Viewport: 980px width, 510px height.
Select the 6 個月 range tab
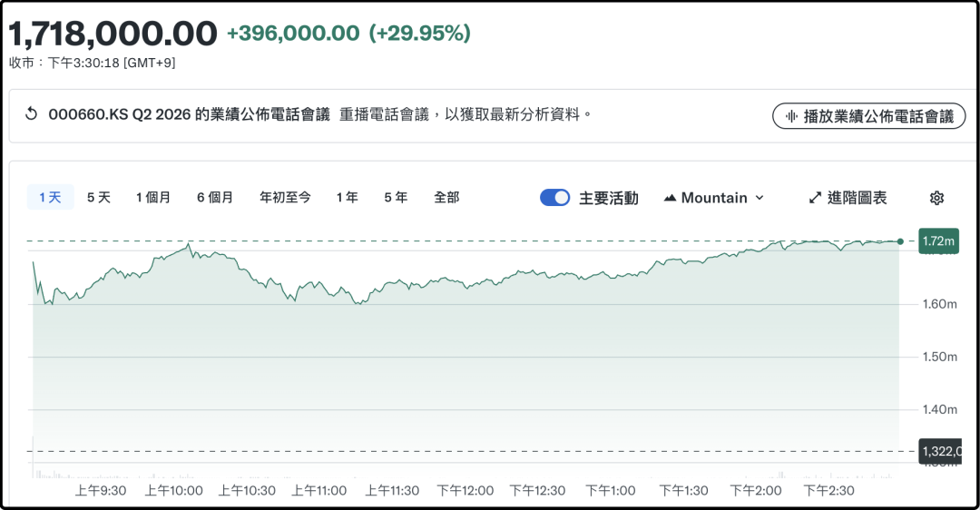[215, 198]
